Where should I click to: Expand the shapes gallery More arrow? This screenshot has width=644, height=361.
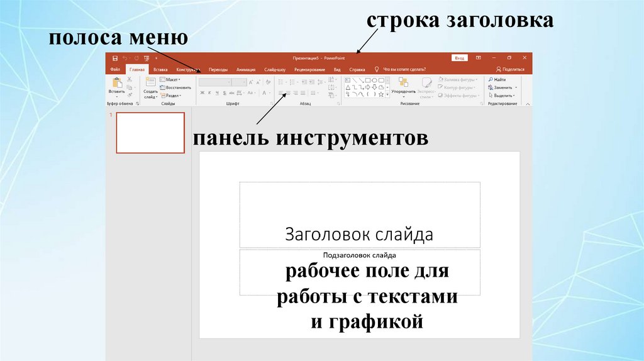click(387, 94)
